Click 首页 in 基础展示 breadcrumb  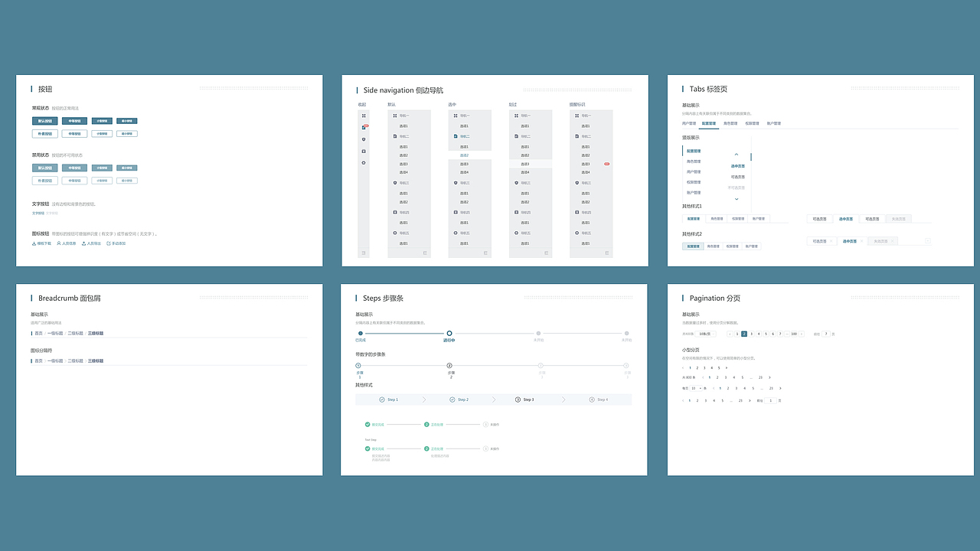point(38,334)
